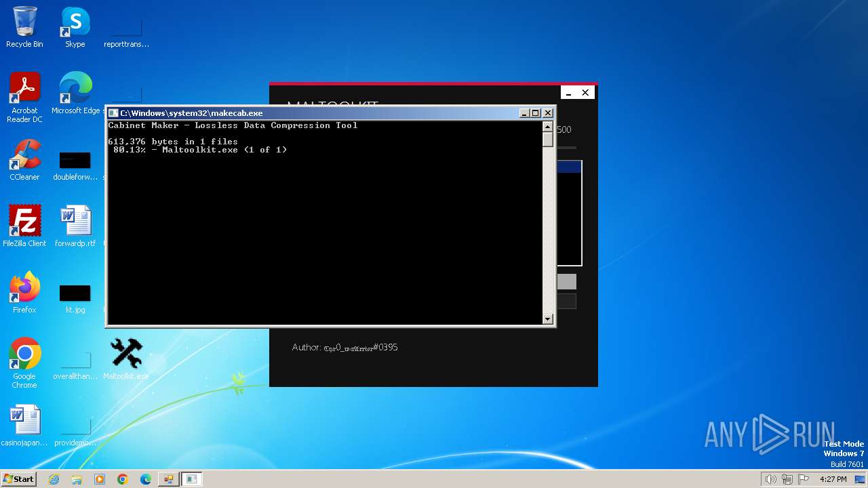Viewport: 868px width, 488px height.
Task: Open the volume control in the system tray
Action: point(770,479)
